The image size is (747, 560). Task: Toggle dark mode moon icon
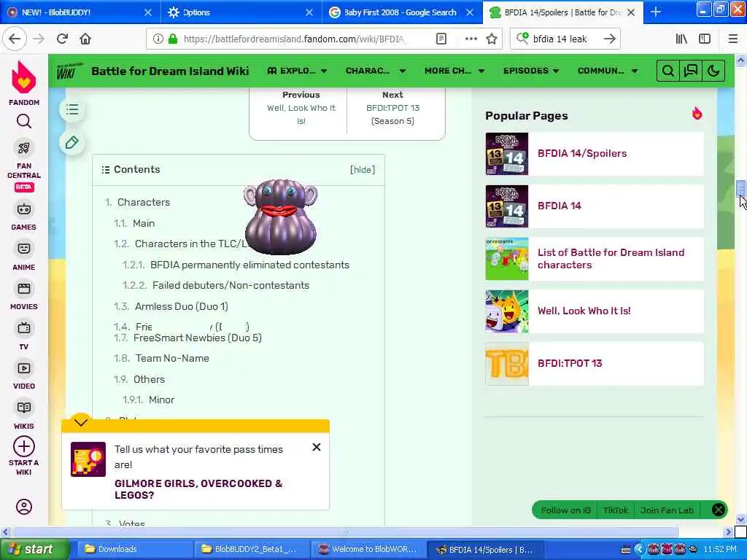713,71
